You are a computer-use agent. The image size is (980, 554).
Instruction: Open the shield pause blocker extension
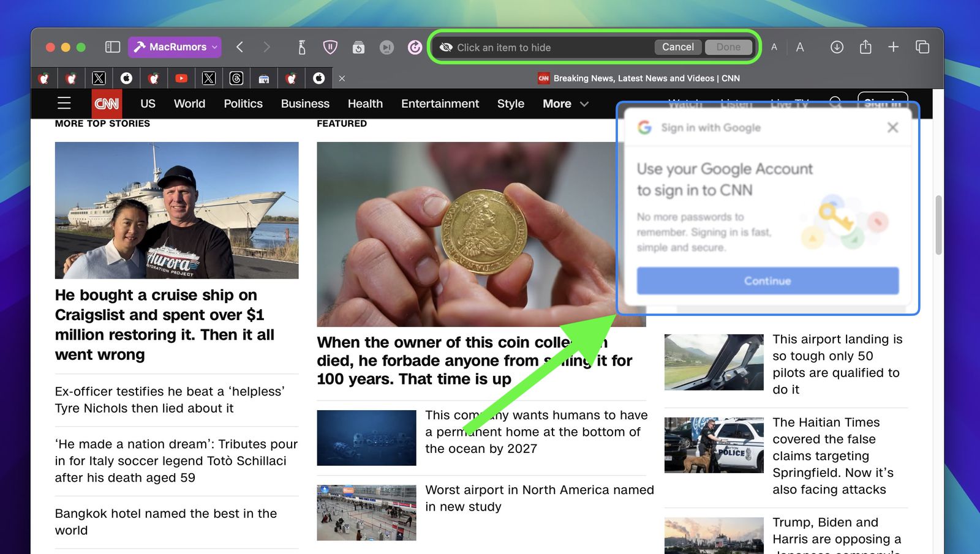click(x=330, y=47)
